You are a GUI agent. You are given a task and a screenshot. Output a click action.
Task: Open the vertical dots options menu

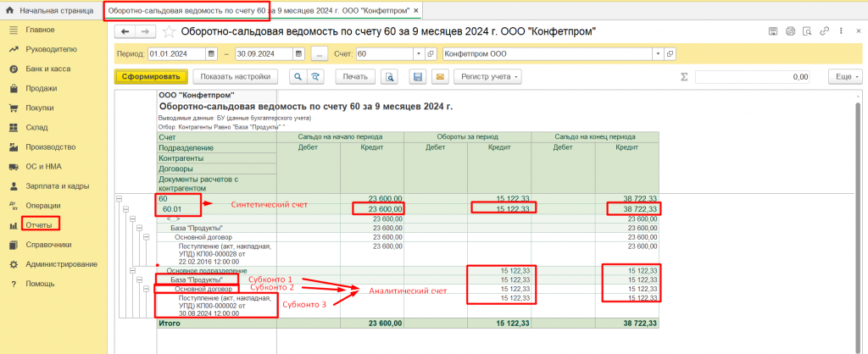coord(842,31)
